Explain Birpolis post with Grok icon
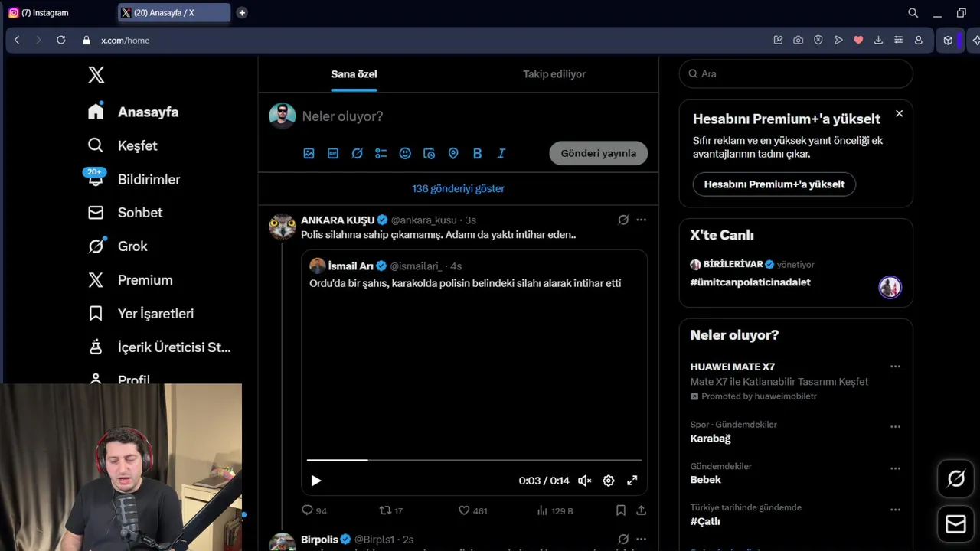 click(623, 540)
